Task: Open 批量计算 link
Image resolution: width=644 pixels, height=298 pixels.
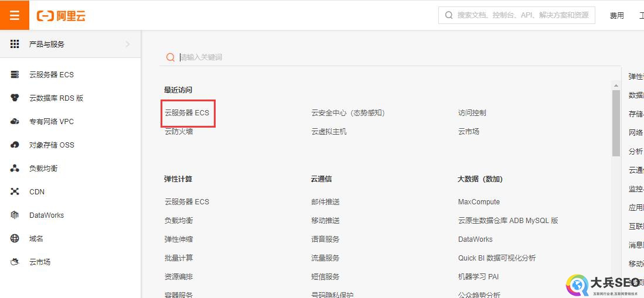Action: tap(179, 258)
